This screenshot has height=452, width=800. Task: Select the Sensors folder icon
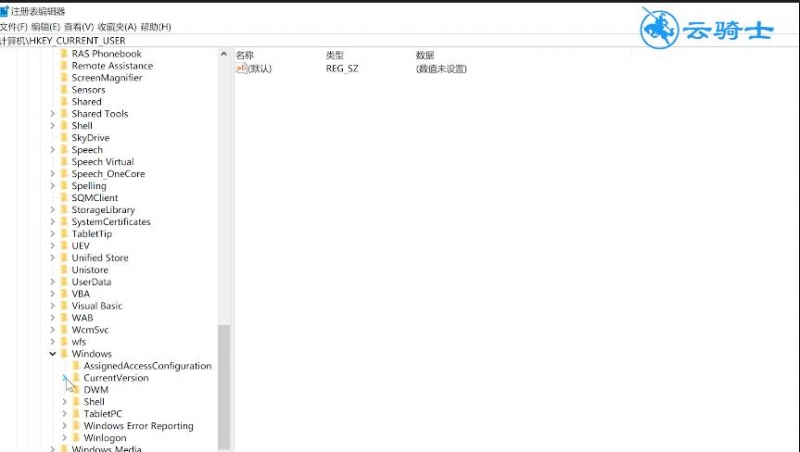(x=64, y=90)
